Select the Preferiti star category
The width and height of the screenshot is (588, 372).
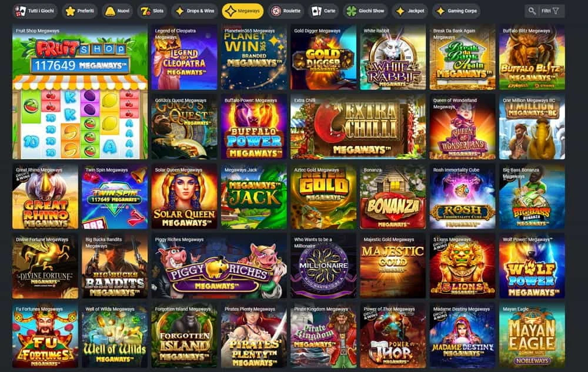tap(80, 11)
